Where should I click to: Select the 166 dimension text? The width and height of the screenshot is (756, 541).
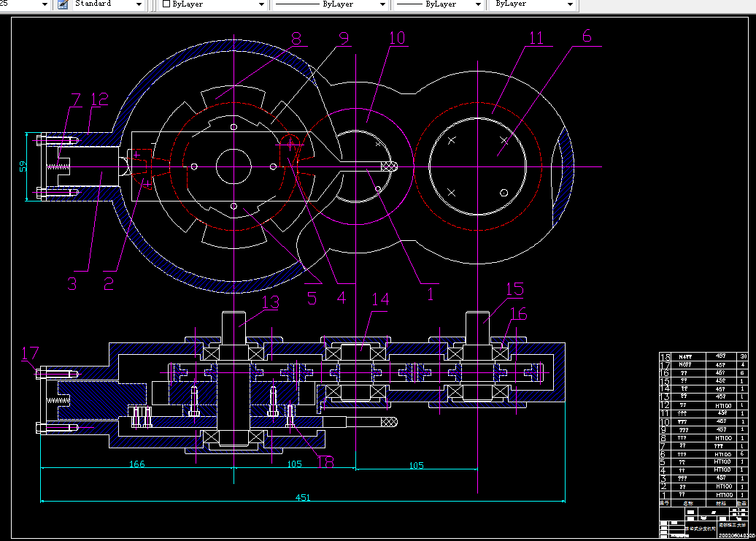pos(136,464)
